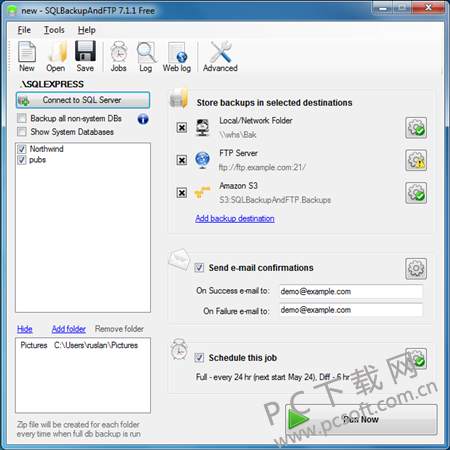Click S3:SQLBackupAndFTP.Backups text
The image size is (450, 450).
[x=275, y=200]
